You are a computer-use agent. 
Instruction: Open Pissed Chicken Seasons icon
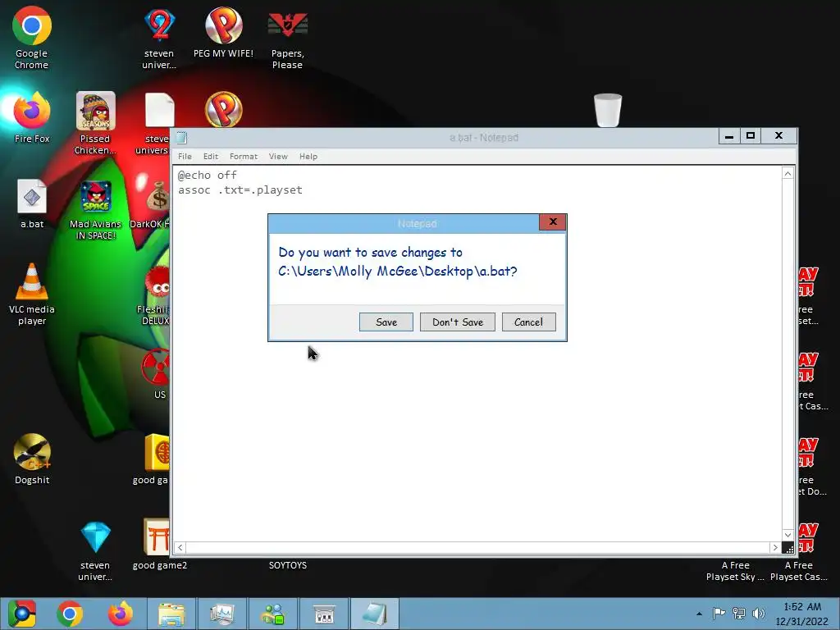click(95, 123)
